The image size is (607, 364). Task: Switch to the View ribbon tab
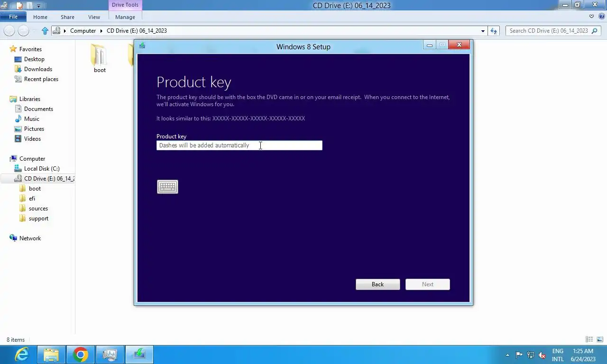point(94,17)
